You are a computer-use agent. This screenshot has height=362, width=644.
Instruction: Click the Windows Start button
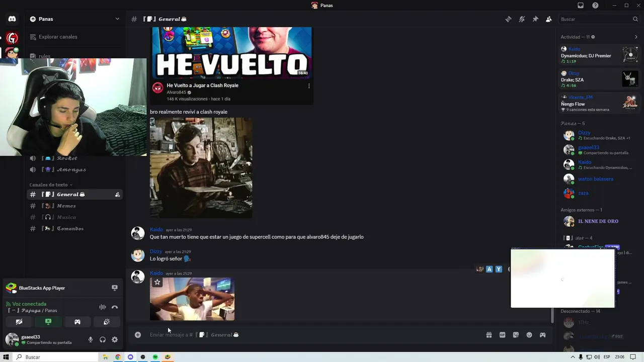6,357
